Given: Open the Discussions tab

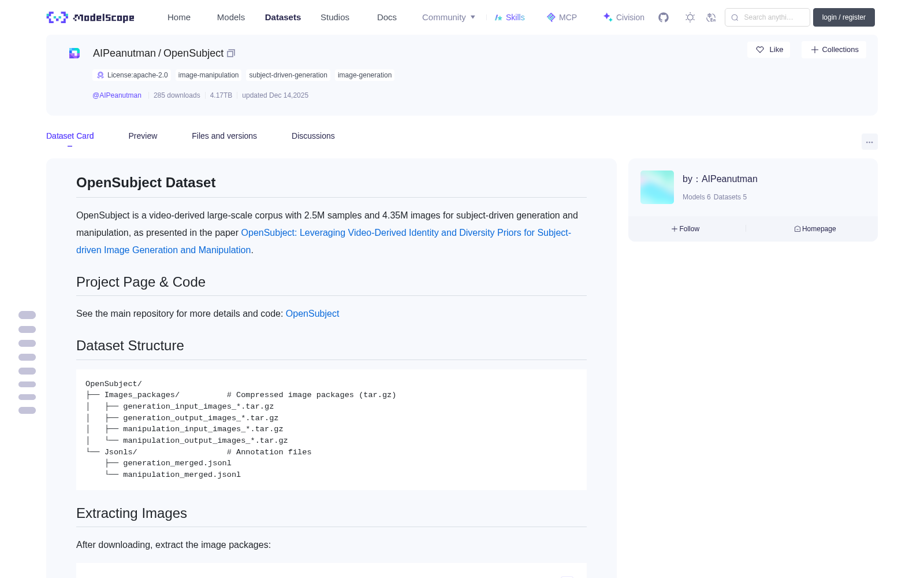Looking at the screenshot, I should pos(313,136).
